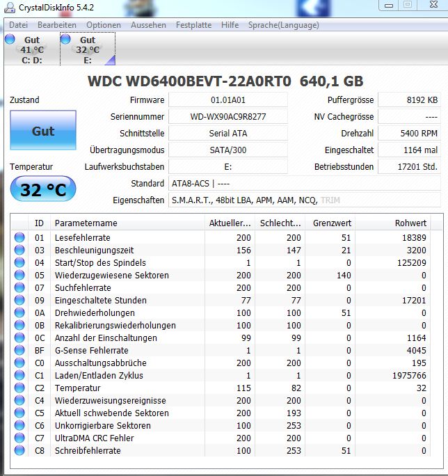This screenshot has width=448, height=476.
Task: Select the UltraDMA CRC Fehler parameter name
Action: (x=94, y=438)
